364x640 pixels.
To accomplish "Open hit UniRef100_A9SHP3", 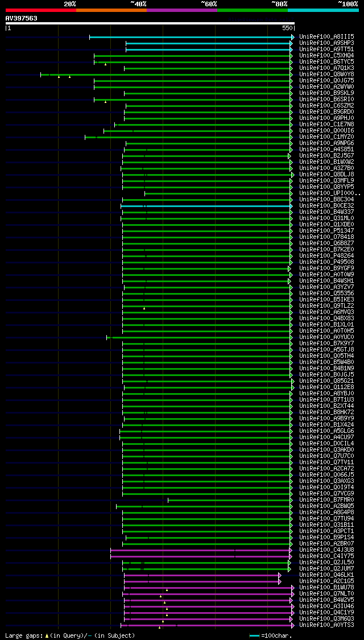I will tap(326, 43).
